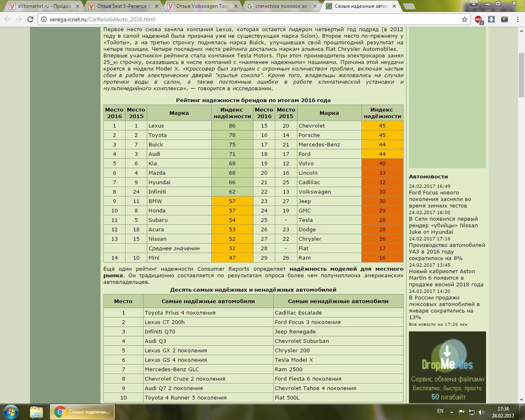This screenshot has height=420, width=525.
Task: Click the 'Tesla Model X' cell
Action: (x=338, y=360)
